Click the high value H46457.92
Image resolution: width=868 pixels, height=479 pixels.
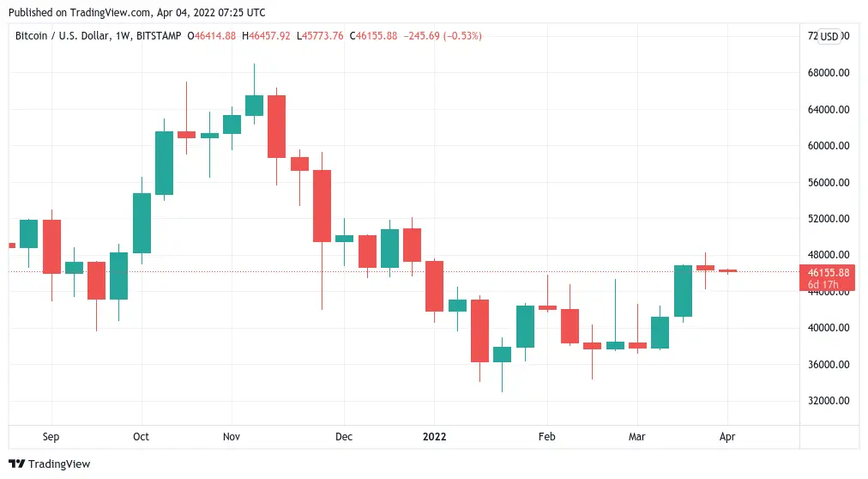click(x=268, y=36)
